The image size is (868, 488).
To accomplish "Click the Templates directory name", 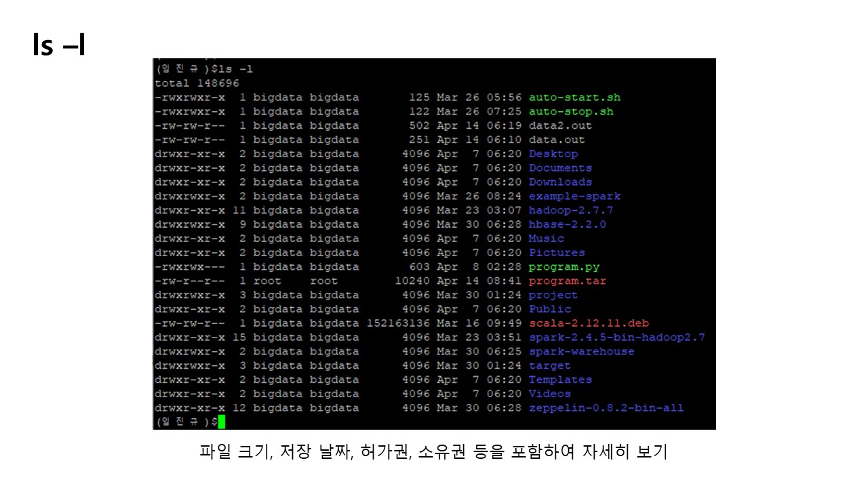I will [x=560, y=380].
